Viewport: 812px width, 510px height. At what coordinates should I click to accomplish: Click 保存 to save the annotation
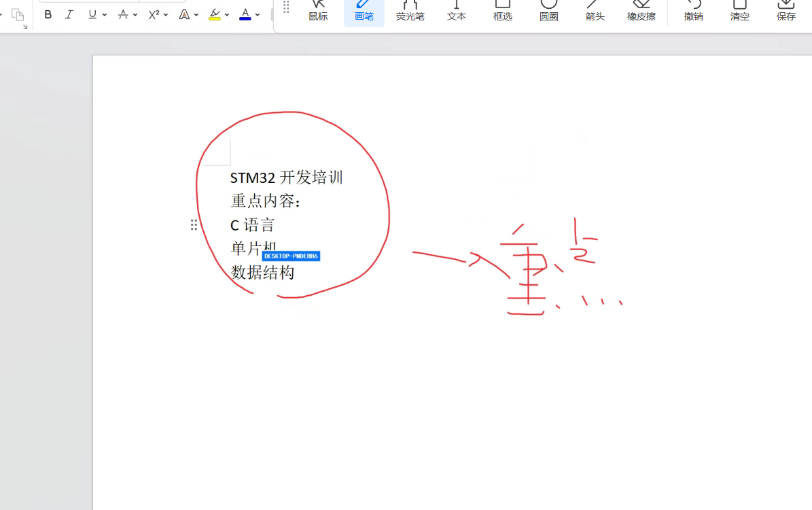pyautogui.click(x=786, y=12)
